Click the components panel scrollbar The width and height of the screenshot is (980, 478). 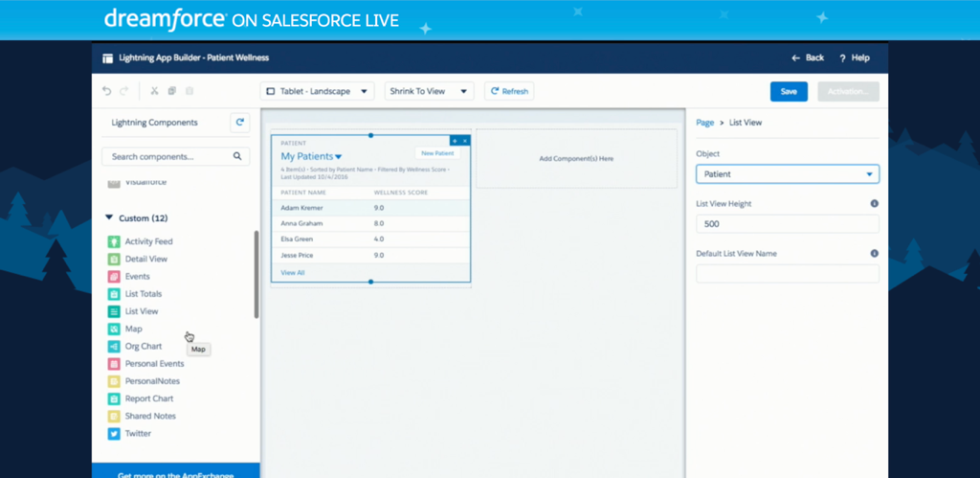coord(256,274)
